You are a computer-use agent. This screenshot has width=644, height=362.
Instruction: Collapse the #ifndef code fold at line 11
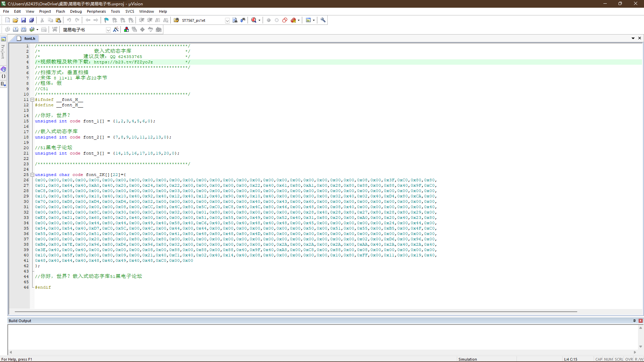(32, 100)
